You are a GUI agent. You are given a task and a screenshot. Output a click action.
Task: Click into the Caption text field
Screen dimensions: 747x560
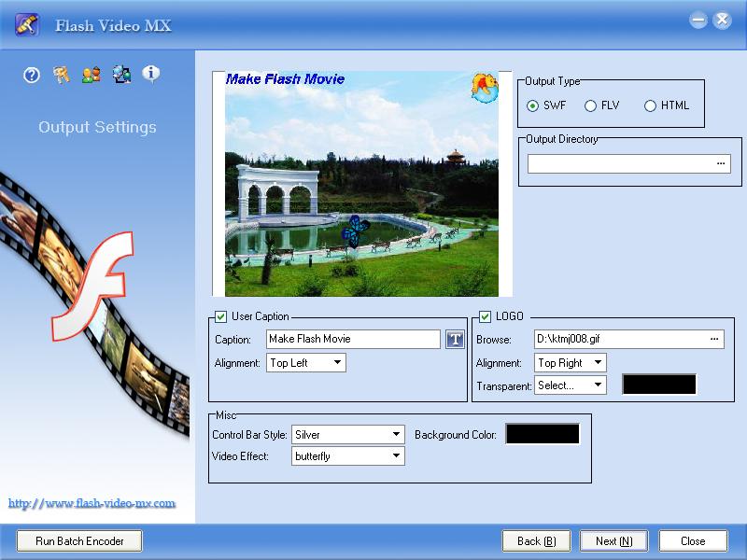(x=352, y=339)
